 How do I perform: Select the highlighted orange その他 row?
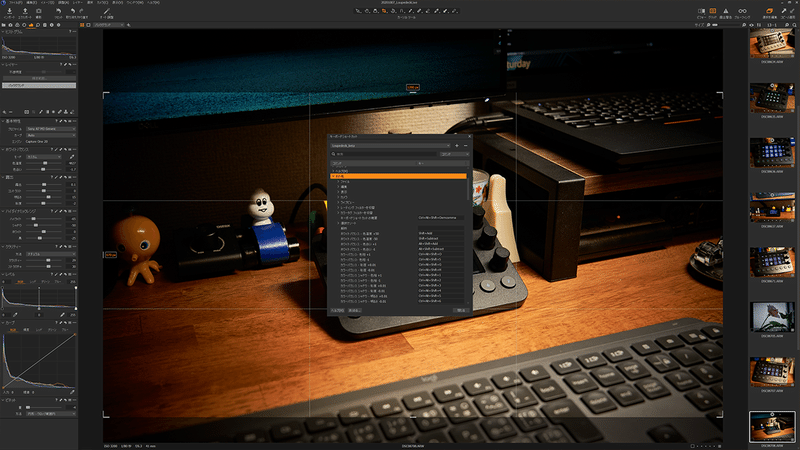point(398,176)
